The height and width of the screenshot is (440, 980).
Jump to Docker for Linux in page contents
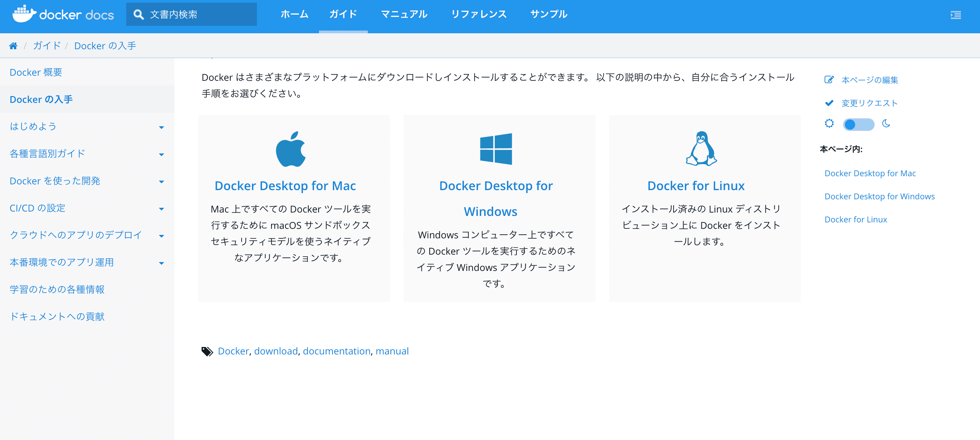tap(855, 220)
